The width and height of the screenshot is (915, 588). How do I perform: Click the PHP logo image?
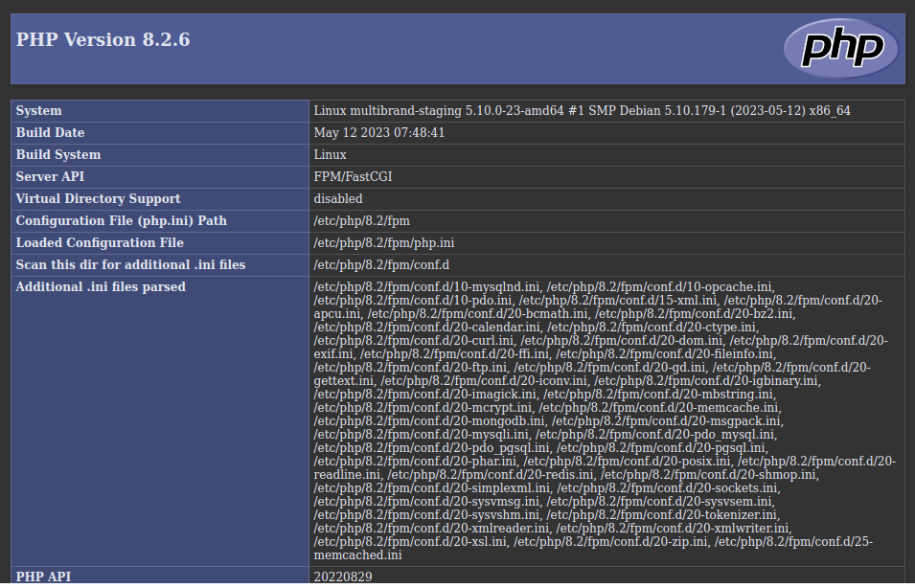point(841,49)
